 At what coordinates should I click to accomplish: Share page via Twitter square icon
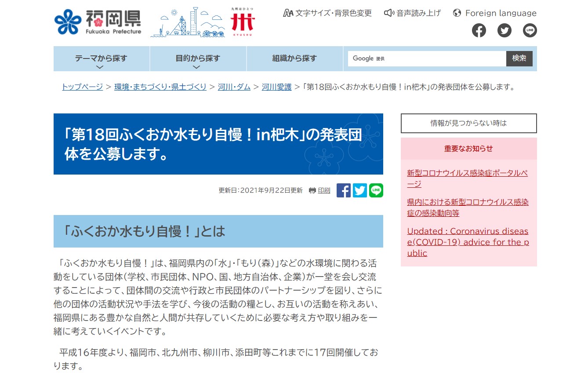point(359,190)
